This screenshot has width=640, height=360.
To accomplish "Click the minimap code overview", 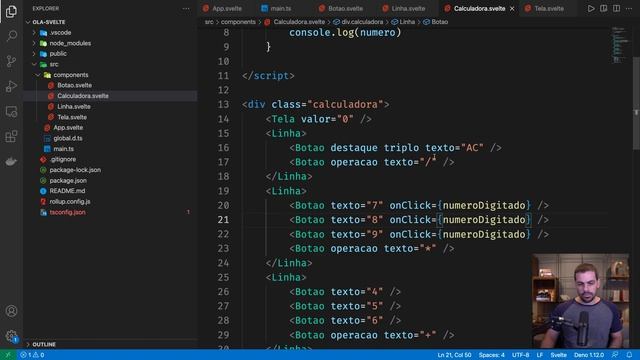I will 620,45.
